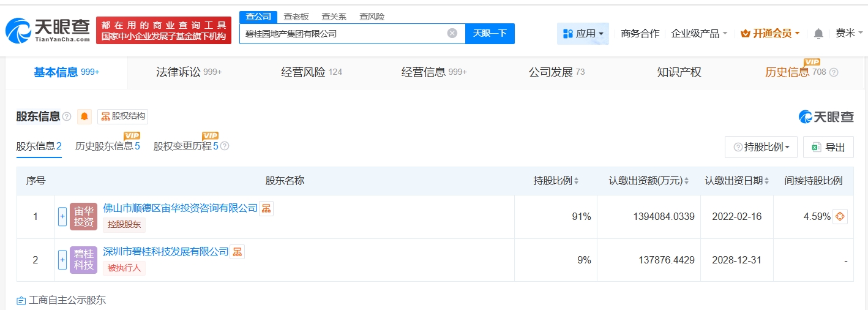868x310 pixels.
Task: Expand the 企业级产品 menu
Action: (x=699, y=34)
